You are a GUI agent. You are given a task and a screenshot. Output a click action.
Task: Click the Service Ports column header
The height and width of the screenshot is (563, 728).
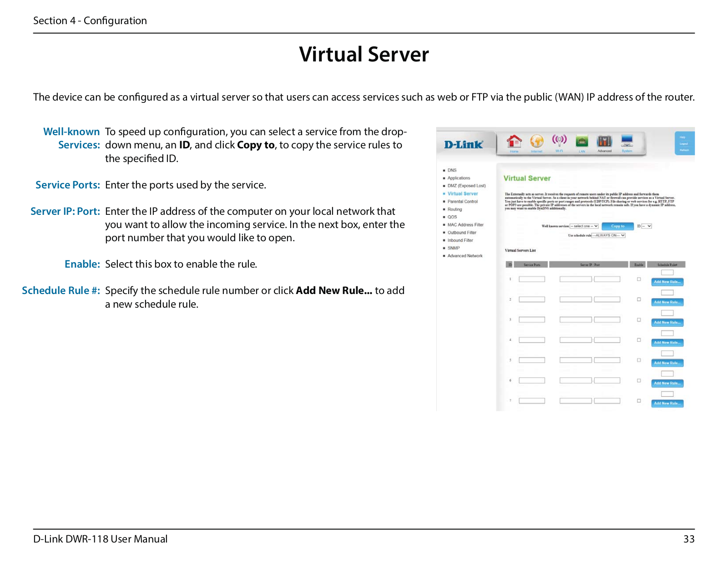point(532,264)
